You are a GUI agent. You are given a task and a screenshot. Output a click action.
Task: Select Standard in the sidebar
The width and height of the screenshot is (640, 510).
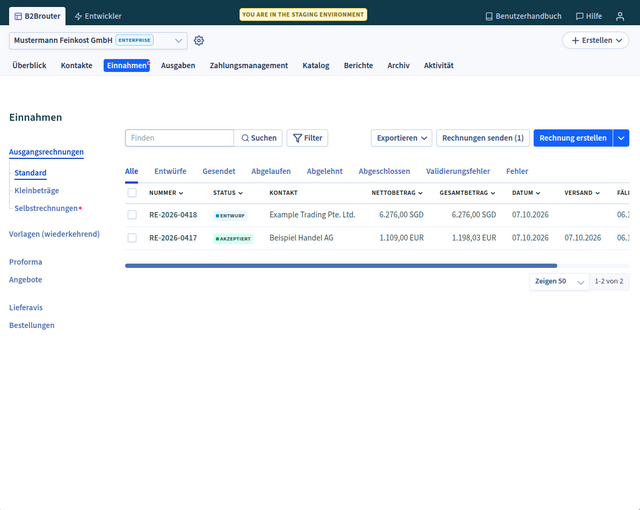31,173
